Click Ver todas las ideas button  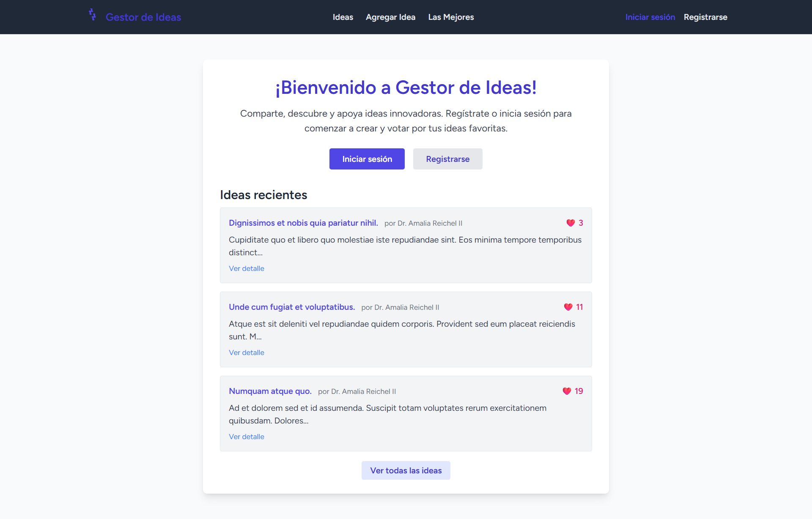coord(406,470)
